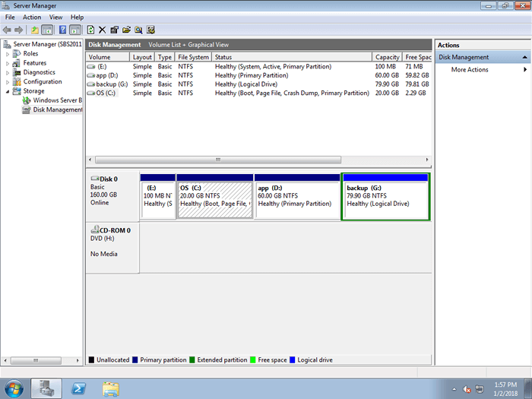Sort by the Volume column header

click(x=108, y=57)
